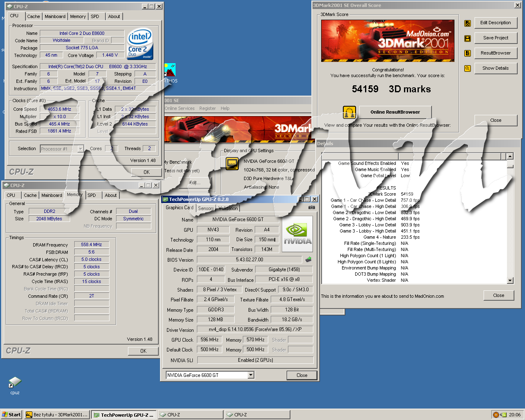The image size is (525, 420).
Task: Click GPU-Z BIOS Version field 5.43.02.27.00
Action: click(249, 260)
